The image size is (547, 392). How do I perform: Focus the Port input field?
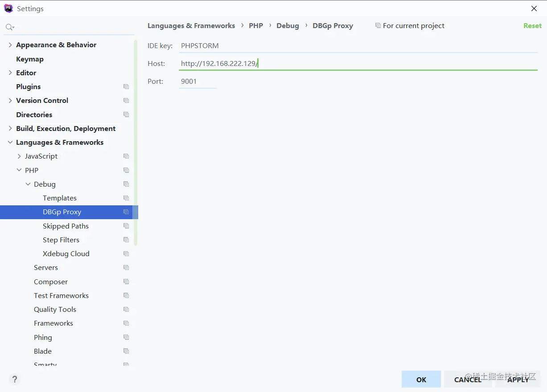(197, 82)
